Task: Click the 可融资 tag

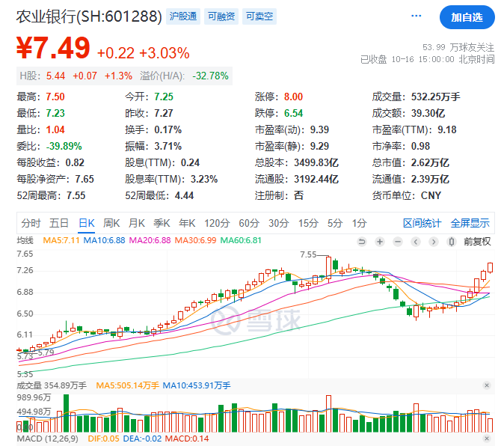Action: (221, 16)
